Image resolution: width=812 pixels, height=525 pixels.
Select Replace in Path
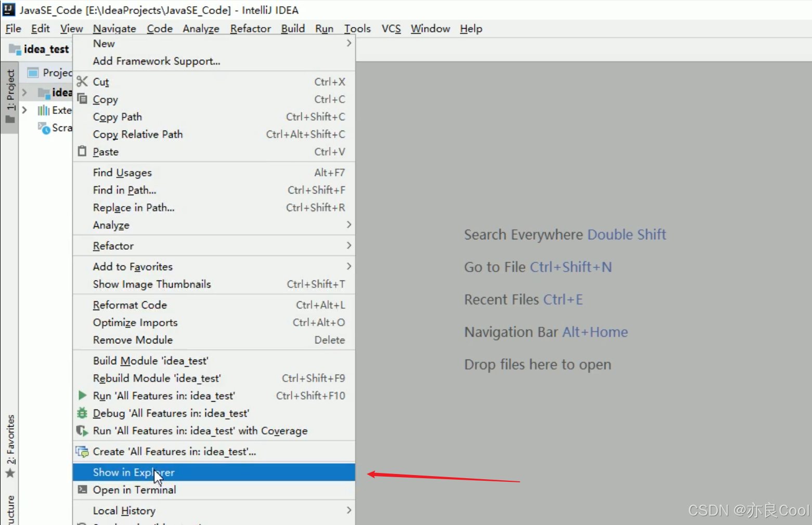[x=214, y=207]
